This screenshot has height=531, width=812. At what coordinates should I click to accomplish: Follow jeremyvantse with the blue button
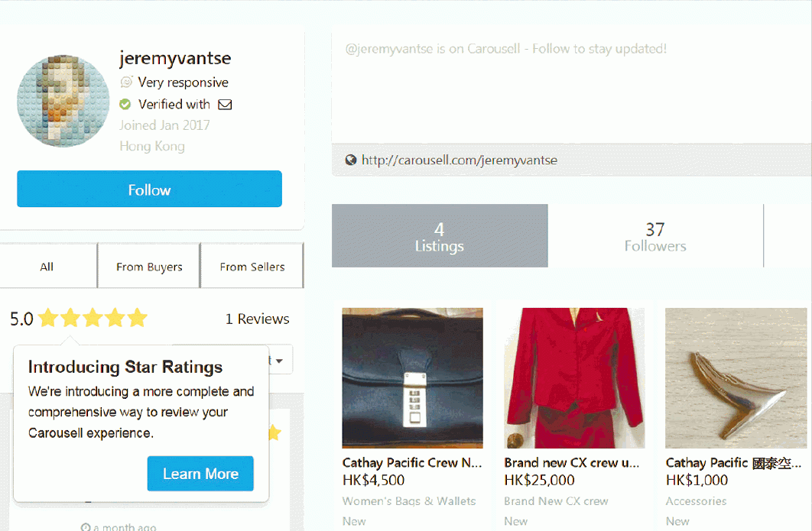point(149,189)
